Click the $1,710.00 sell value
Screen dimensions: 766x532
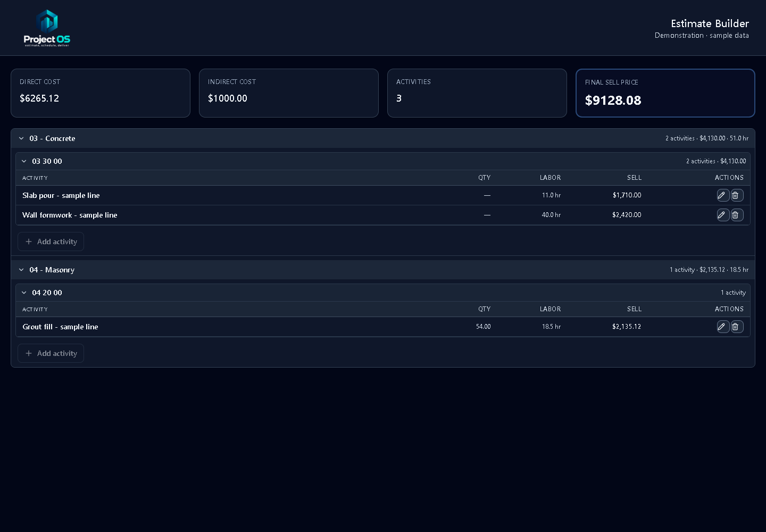pyautogui.click(x=627, y=195)
